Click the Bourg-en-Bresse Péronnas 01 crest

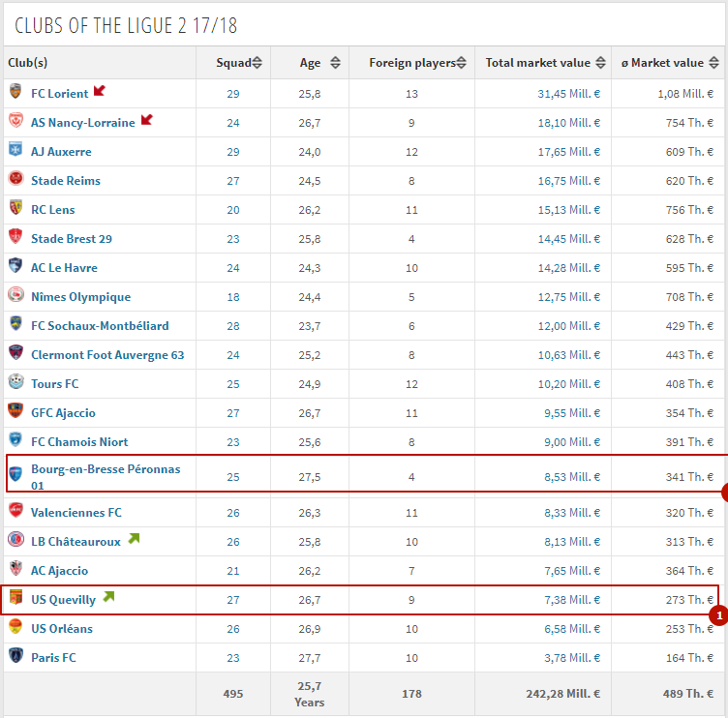coord(15,474)
